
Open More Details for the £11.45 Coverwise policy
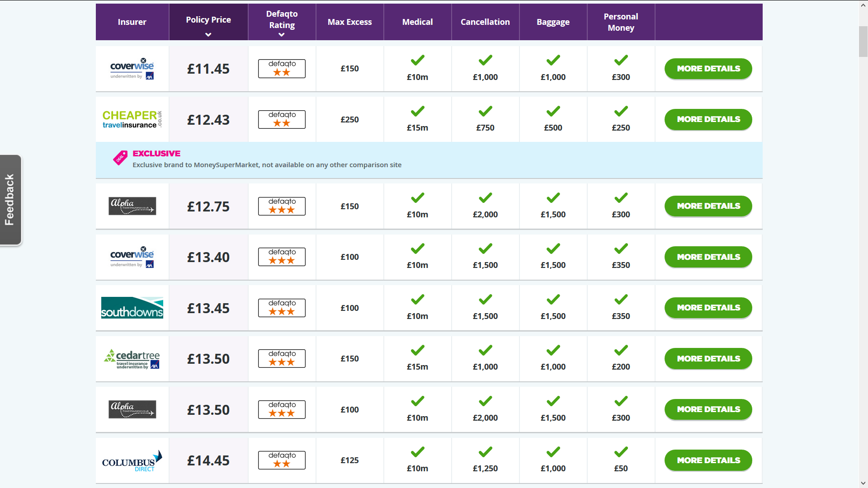pyautogui.click(x=708, y=69)
